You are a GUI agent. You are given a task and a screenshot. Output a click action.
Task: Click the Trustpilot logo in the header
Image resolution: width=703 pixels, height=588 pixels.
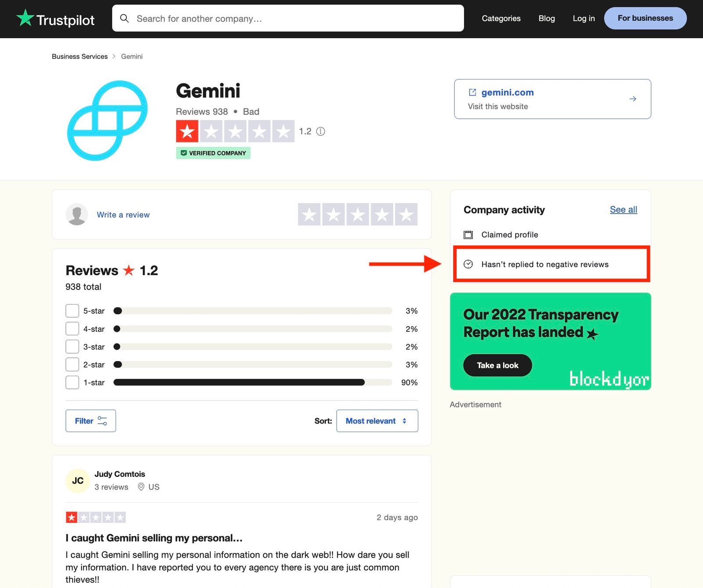pos(55,19)
